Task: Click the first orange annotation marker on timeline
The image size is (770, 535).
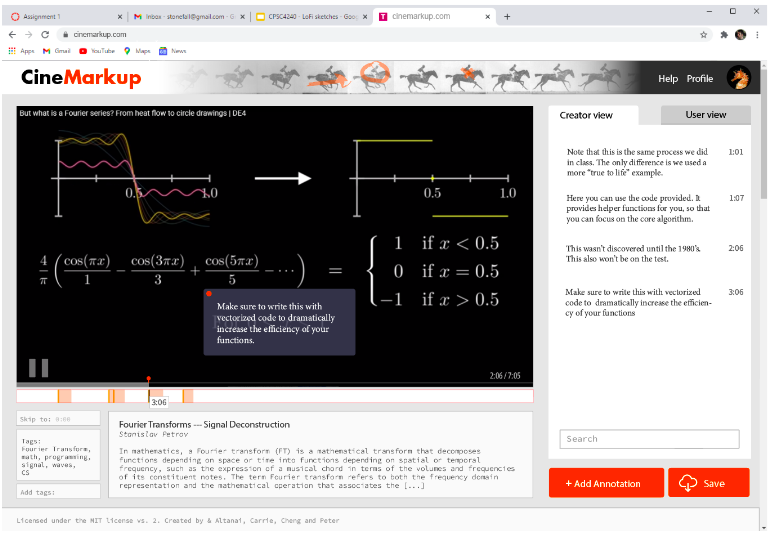Action: pyautogui.click(x=64, y=396)
